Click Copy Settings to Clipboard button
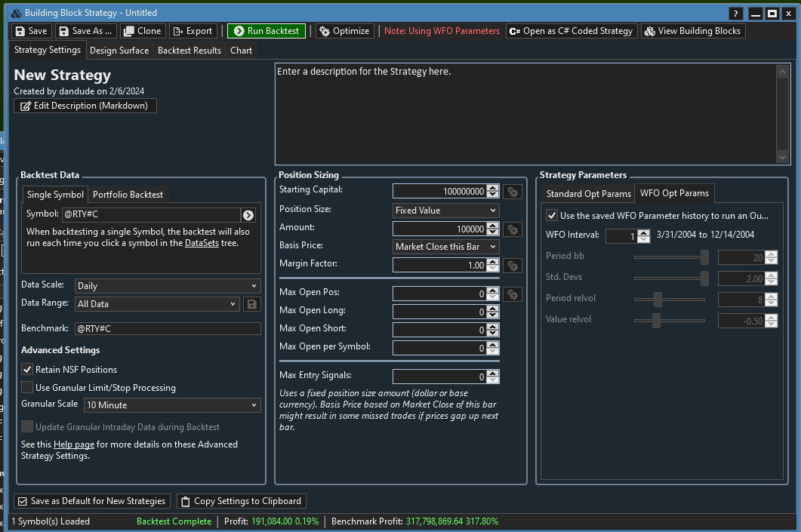 coord(241,501)
